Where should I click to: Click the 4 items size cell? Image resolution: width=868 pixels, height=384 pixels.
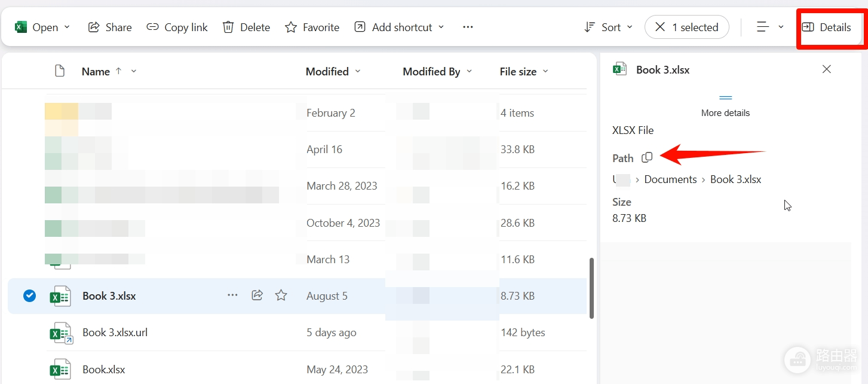(x=517, y=113)
